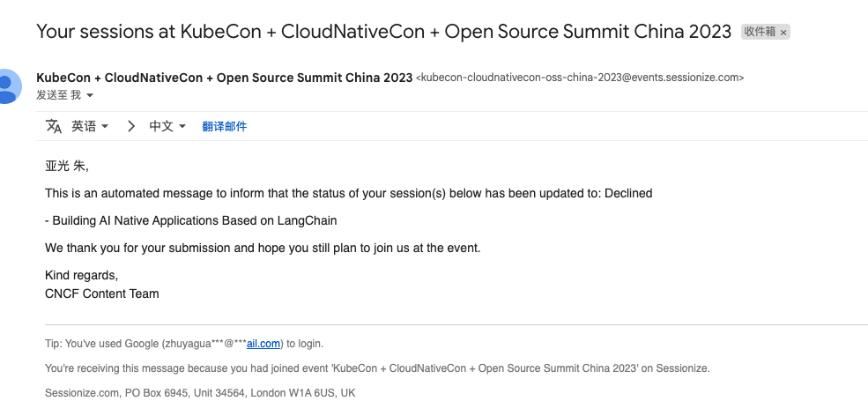Click the 亚光 朱 greeting line
This screenshot has width=868, height=416.
point(67,166)
